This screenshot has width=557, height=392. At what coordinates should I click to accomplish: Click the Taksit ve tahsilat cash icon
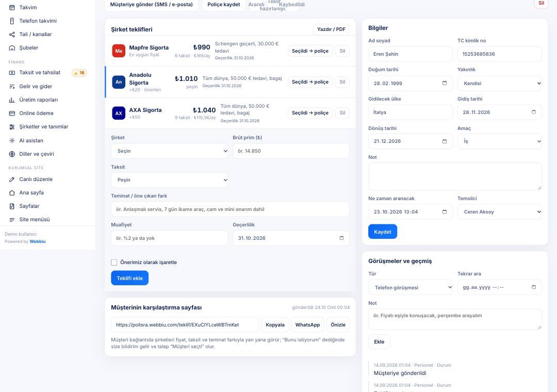(12, 73)
